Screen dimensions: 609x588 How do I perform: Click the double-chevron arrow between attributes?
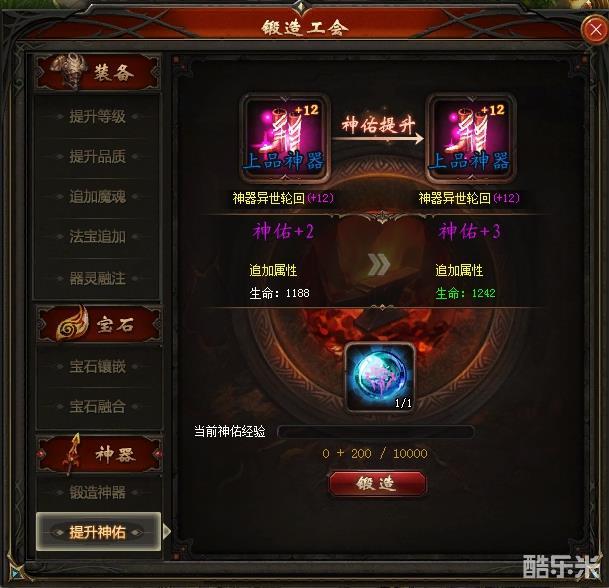click(379, 265)
